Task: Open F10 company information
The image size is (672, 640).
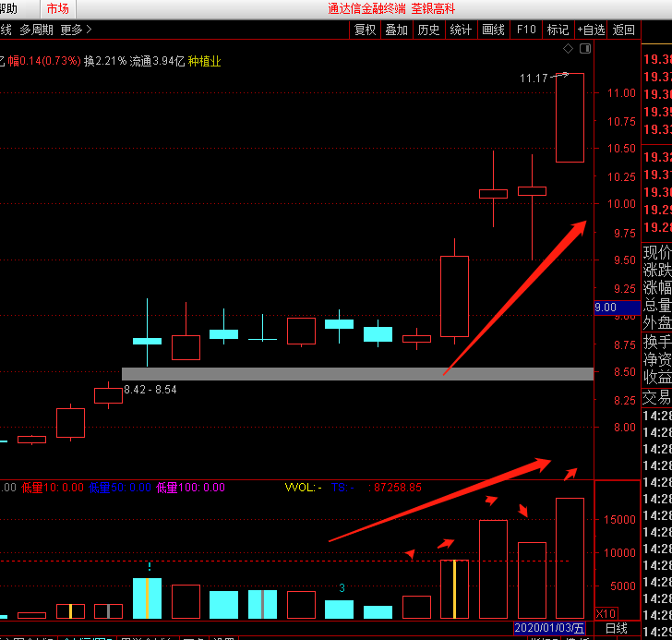Action: point(526,30)
